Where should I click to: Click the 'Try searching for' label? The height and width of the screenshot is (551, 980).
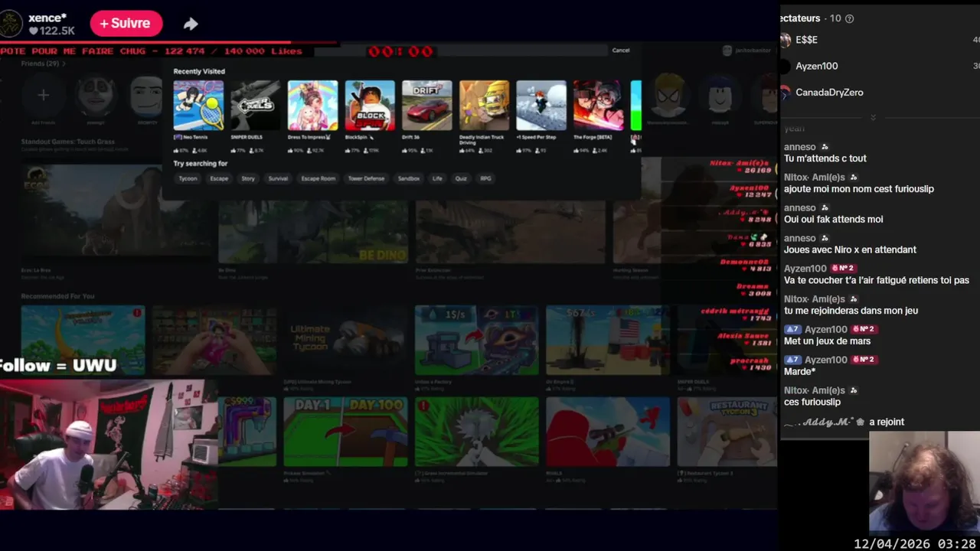[x=201, y=164]
